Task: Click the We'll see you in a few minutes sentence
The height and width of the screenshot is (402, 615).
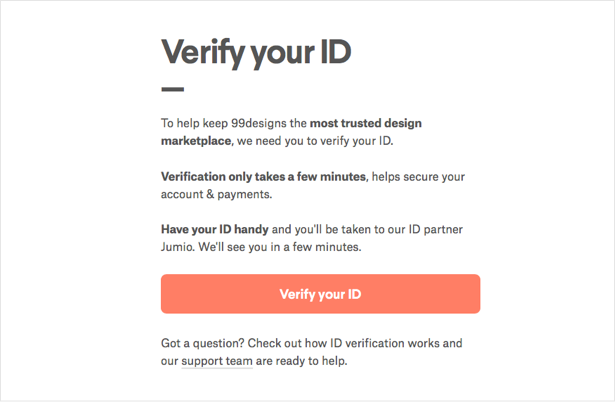Action: 300,246
